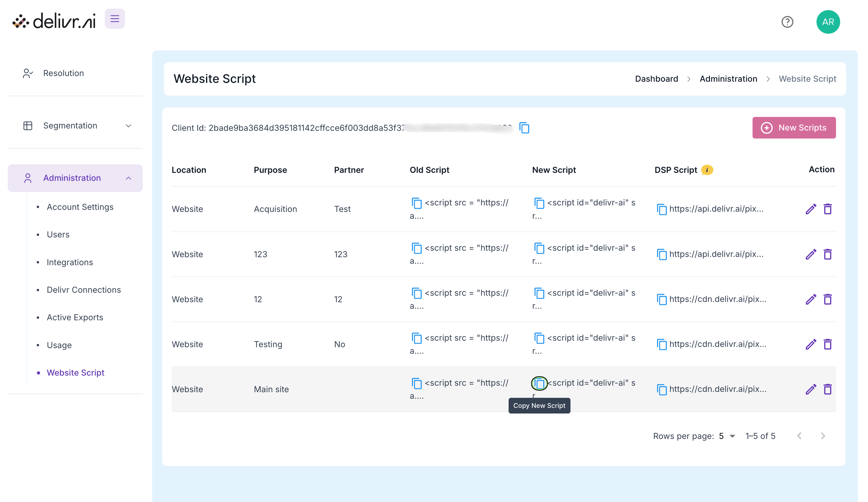Screen dimensions: 868x502
Task: Go to next page of results
Action: pos(822,436)
